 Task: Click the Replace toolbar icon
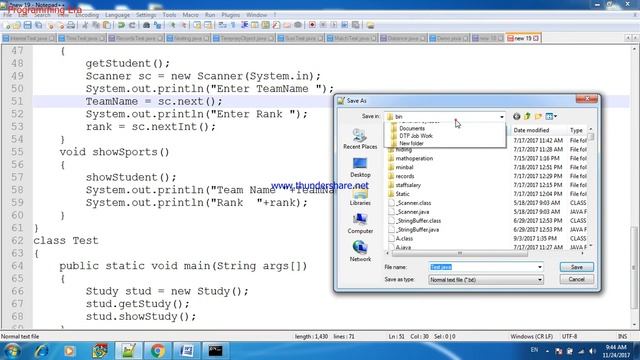pyautogui.click(x=157, y=25)
